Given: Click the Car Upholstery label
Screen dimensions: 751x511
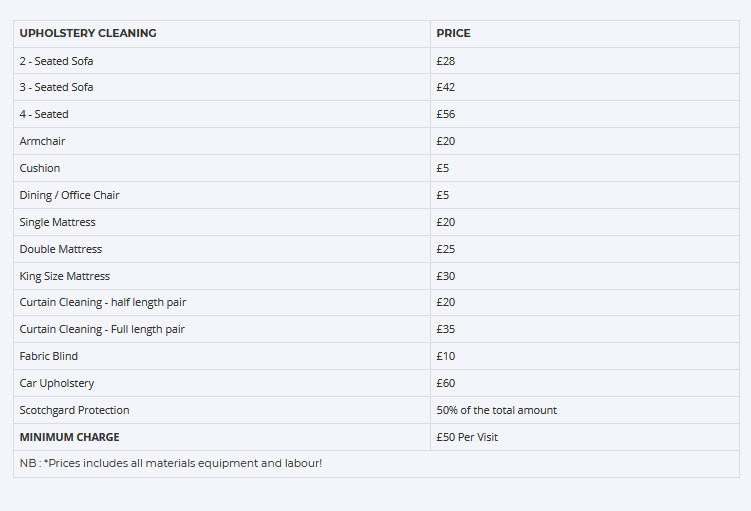Looking at the screenshot, I should [56, 384].
